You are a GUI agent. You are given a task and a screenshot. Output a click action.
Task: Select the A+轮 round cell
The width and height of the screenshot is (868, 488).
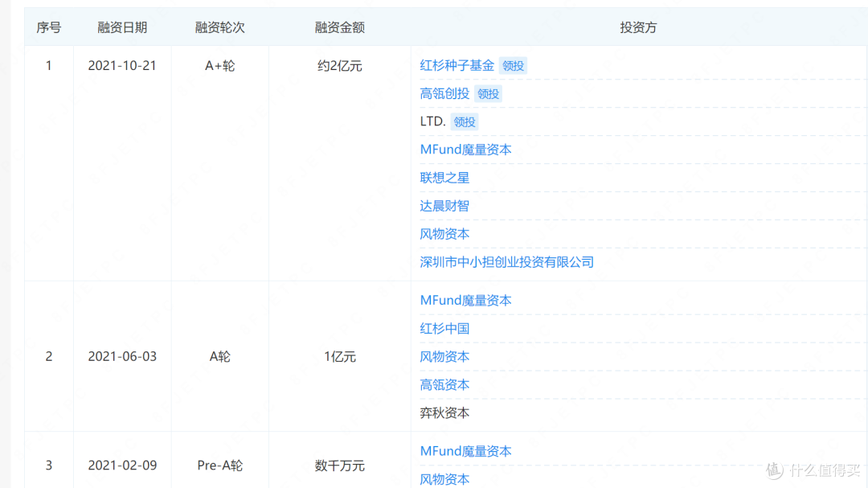click(219, 65)
